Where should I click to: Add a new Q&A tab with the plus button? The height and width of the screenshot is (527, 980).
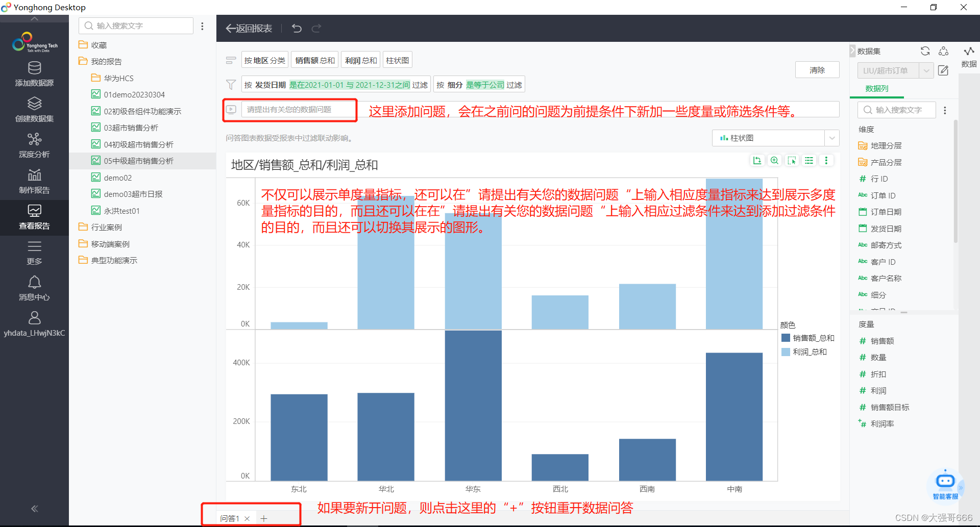point(264,518)
